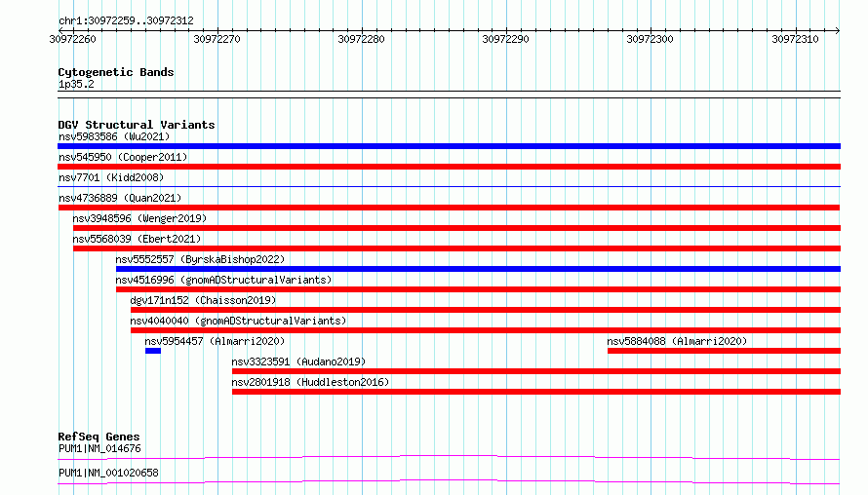Select the red bar under nsv3948596 (Wenger2019)
Viewport: 868px width, 495px height.
(456, 228)
